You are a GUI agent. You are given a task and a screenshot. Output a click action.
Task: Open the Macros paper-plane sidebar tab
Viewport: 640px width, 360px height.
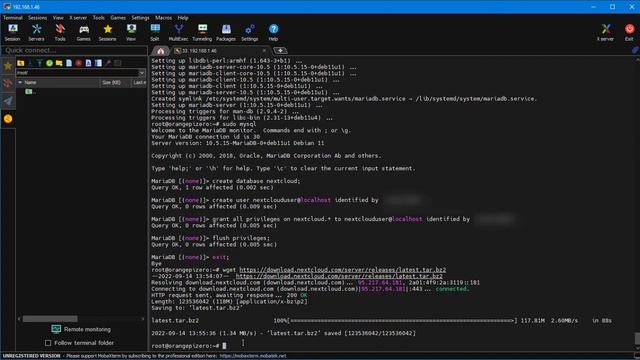tap(8, 101)
